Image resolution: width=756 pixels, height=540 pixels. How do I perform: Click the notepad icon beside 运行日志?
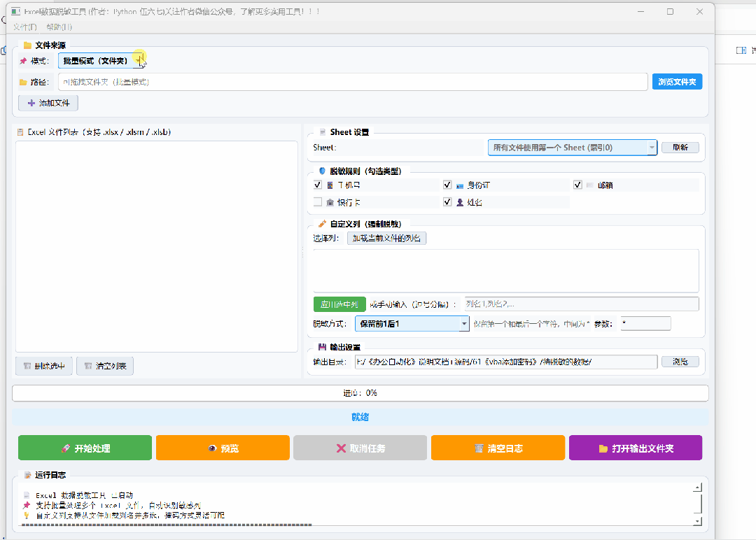(27, 475)
